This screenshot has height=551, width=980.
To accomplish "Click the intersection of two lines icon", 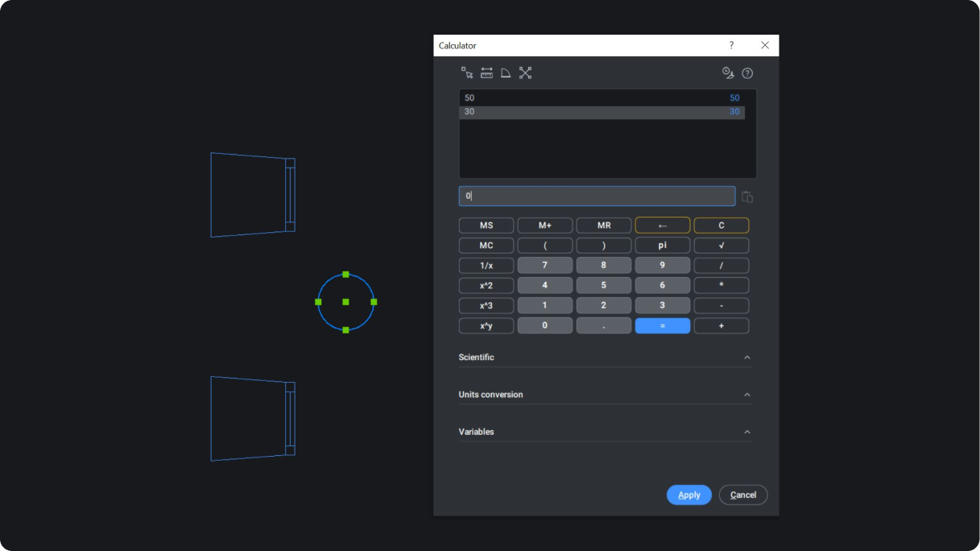I will tap(525, 73).
